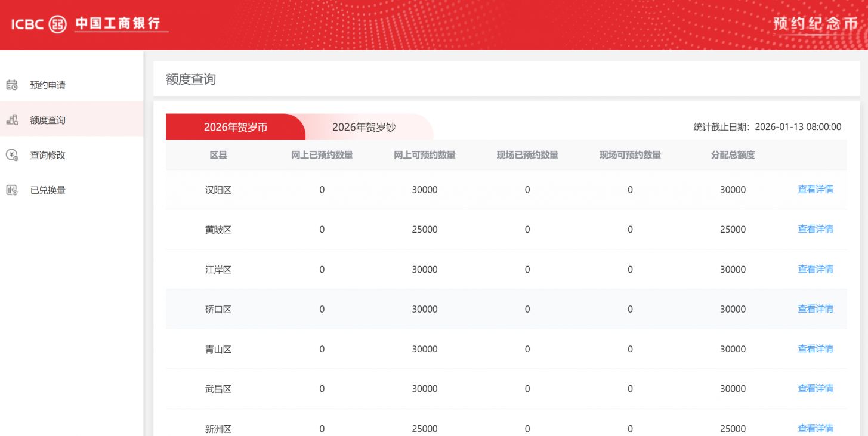Select the 额度查询 sidebar menu item
Image resolution: width=868 pixels, height=436 pixels.
tap(72, 120)
